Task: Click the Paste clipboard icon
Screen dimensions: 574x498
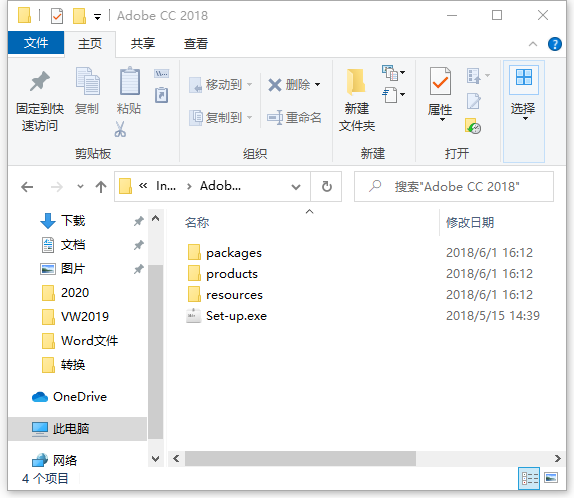Action: pos(130,81)
